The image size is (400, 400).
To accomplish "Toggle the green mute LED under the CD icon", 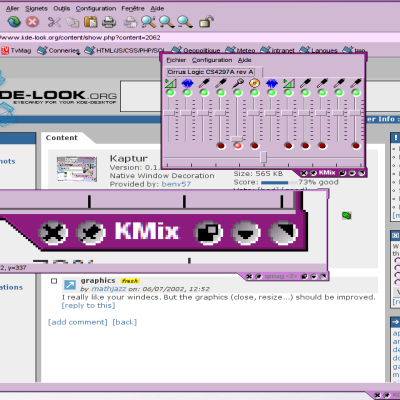I will pyautogui.click(x=255, y=93).
